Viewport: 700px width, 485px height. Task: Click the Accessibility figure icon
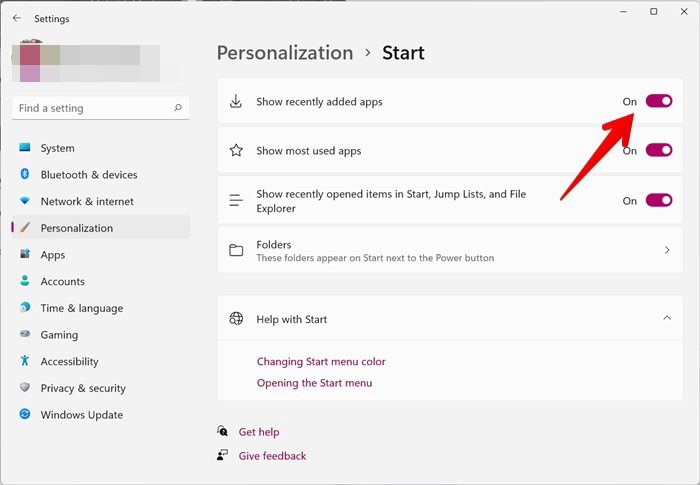pyautogui.click(x=25, y=360)
